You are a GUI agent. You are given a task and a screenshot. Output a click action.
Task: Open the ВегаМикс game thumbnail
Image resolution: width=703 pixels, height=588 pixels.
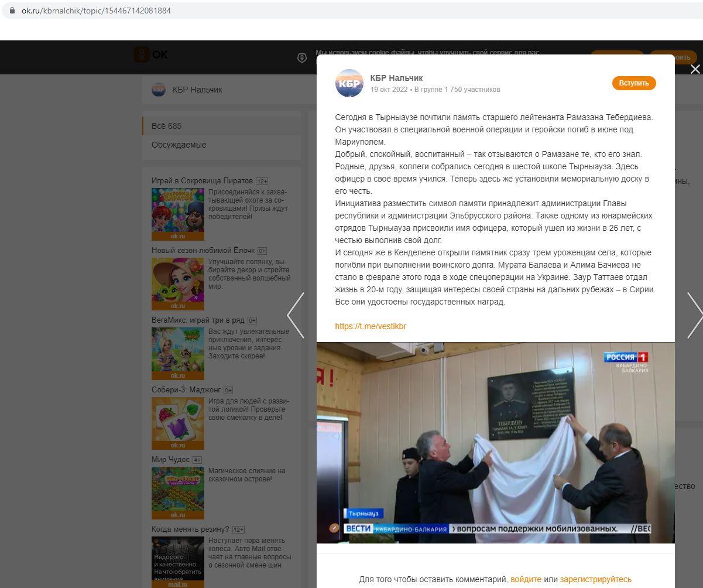point(178,353)
